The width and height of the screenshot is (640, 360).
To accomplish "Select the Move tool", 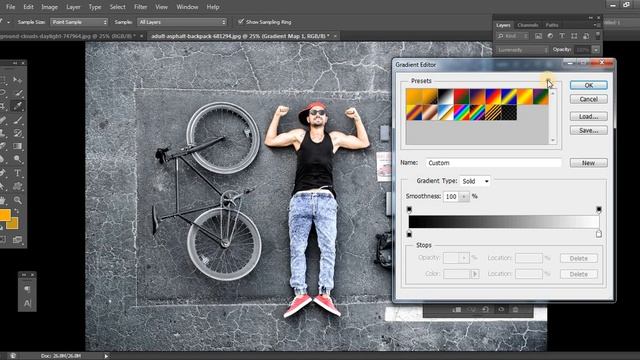I will click(17, 79).
